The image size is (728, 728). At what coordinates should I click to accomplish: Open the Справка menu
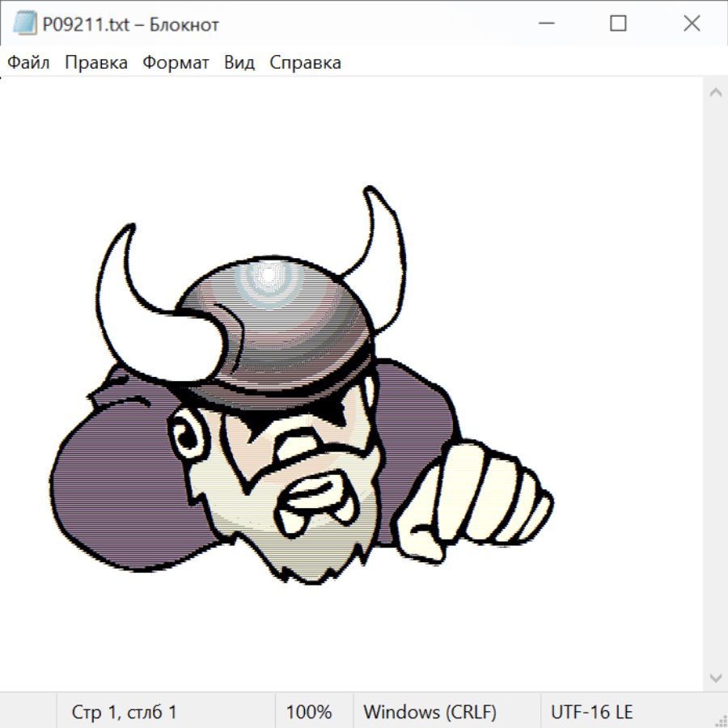click(305, 63)
